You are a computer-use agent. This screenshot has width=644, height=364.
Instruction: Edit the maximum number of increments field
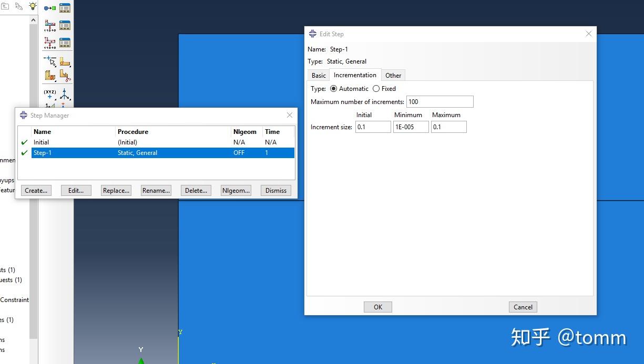(439, 101)
